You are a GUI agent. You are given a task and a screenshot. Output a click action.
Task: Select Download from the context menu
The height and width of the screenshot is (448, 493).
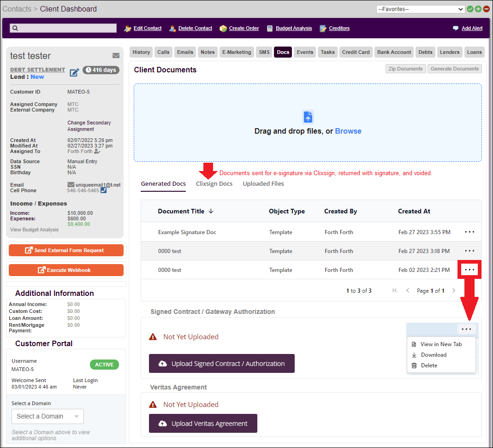433,355
